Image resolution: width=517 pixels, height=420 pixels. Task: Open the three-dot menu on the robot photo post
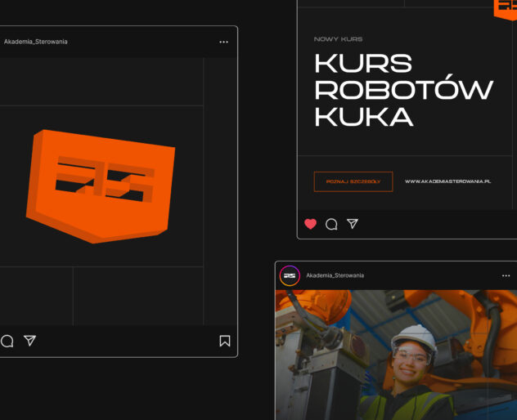click(x=506, y=275)
